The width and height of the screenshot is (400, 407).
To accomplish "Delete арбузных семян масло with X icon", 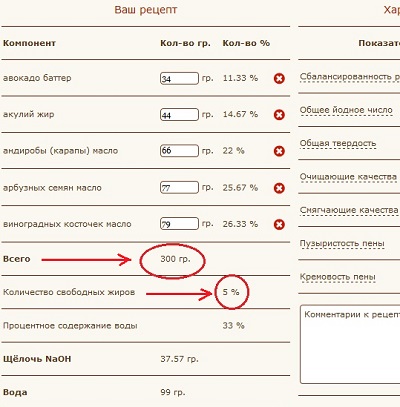I will pos(279,188).
